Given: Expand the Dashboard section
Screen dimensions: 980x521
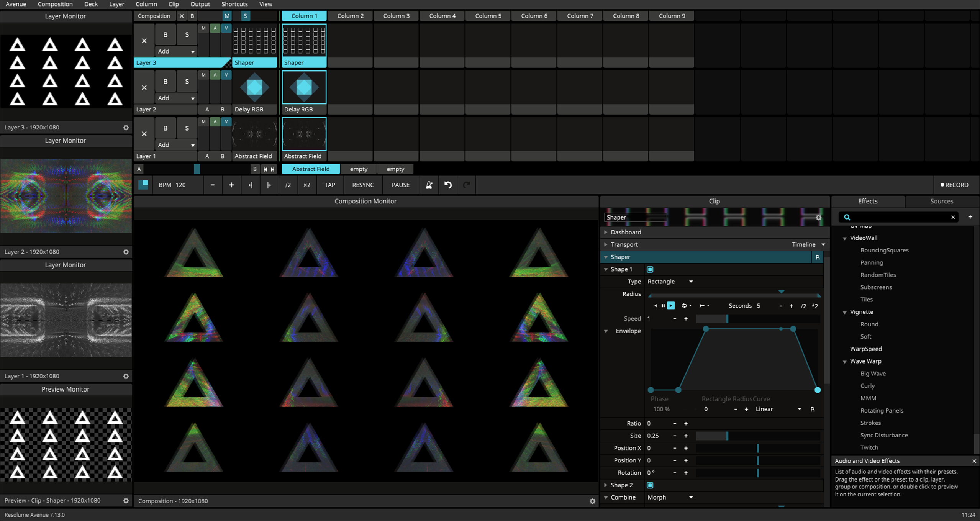Looking at the screenshot, I should click(x=606, y=232).
